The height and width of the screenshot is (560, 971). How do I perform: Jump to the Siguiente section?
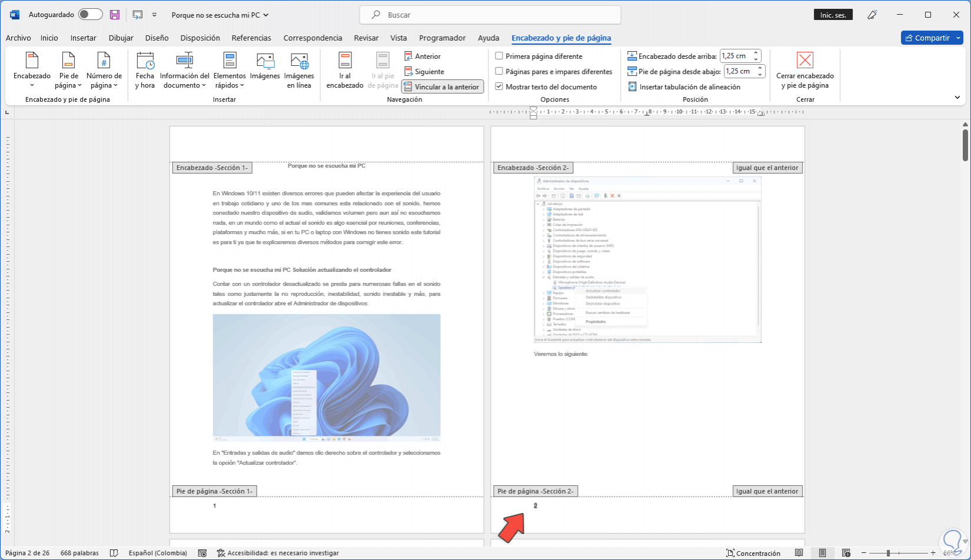click(x=424, y=72)
